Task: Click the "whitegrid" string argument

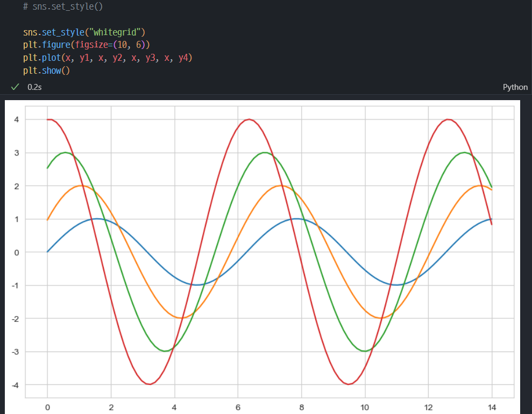Action: pos(115,32)
